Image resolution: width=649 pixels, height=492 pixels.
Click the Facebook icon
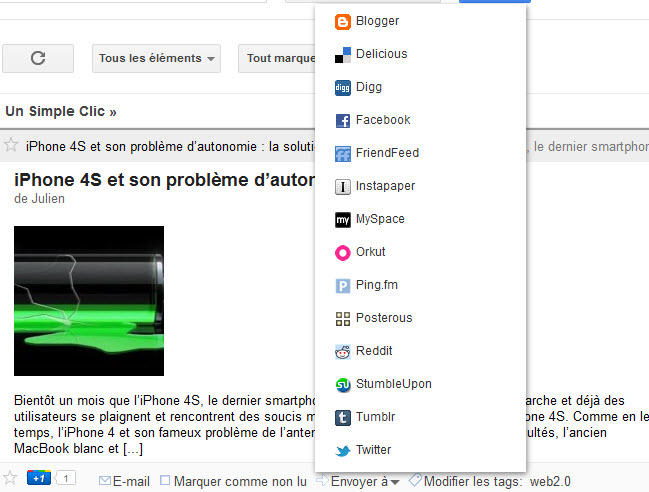[343, 121]
